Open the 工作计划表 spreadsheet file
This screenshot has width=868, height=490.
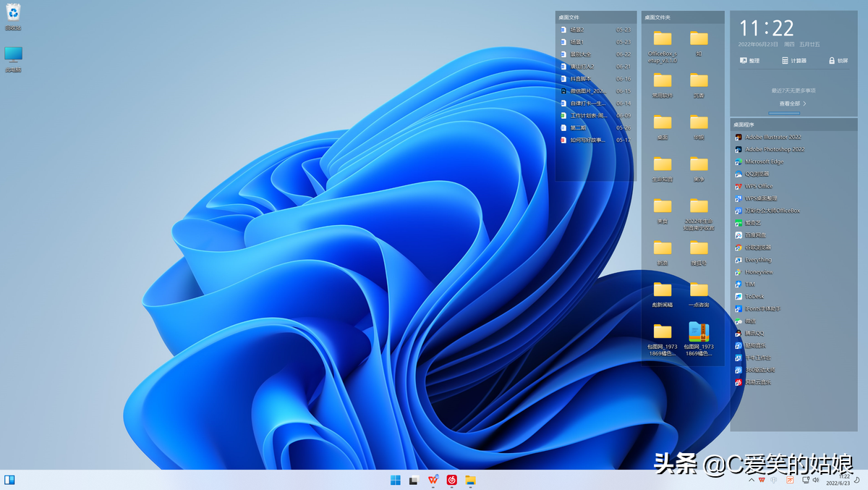(x=596, y=116)
